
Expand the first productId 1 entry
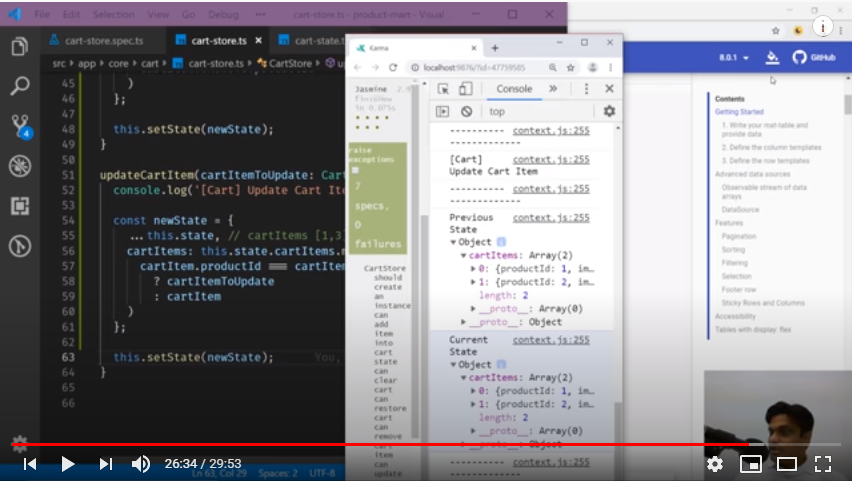pos(473,269)
